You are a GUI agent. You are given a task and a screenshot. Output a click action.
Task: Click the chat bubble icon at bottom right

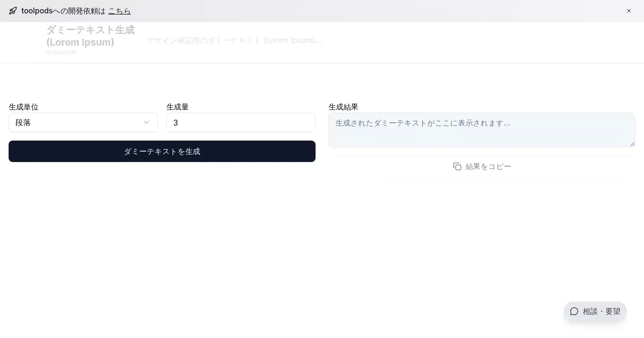[x=574, y=311]
